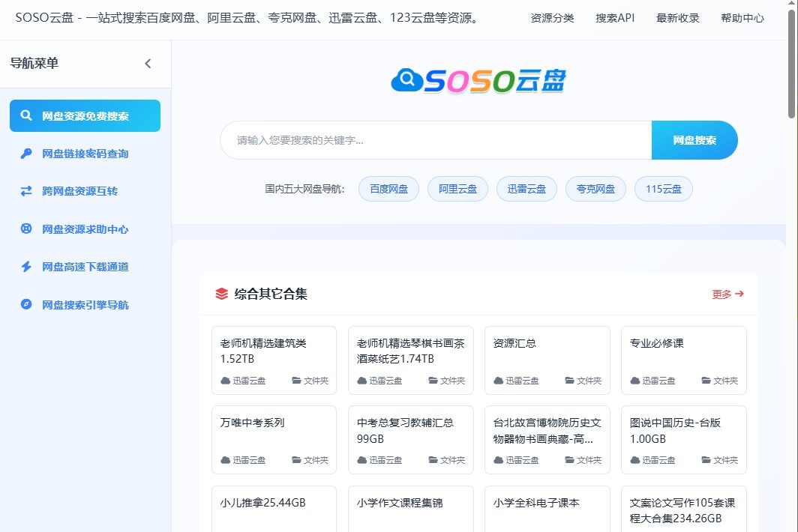
Task: Open the 老师机精选琴棋书画茶酒菜纸艺1.74TB card
Action: click(x=411, y=360)
